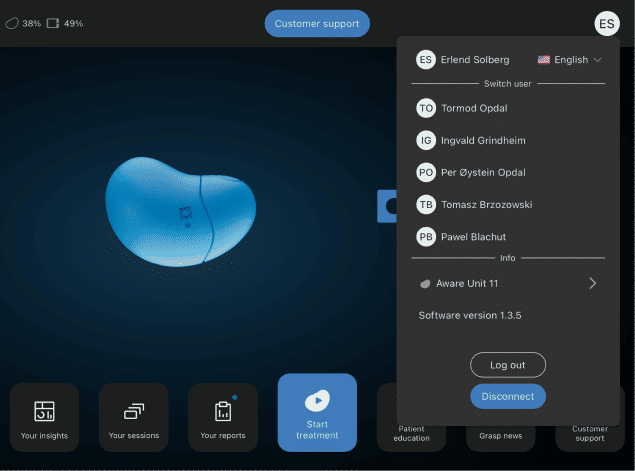Click the TB avatar circle
The width and height of the screenshot is (635, 471).
[426, 205]
